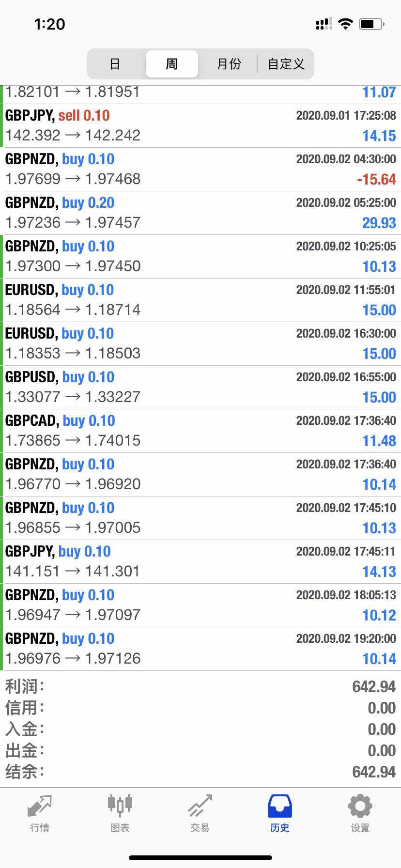401x868 pixels.
Task: Open GBPJPY sell 0.10 trade row
Action: 200,125
